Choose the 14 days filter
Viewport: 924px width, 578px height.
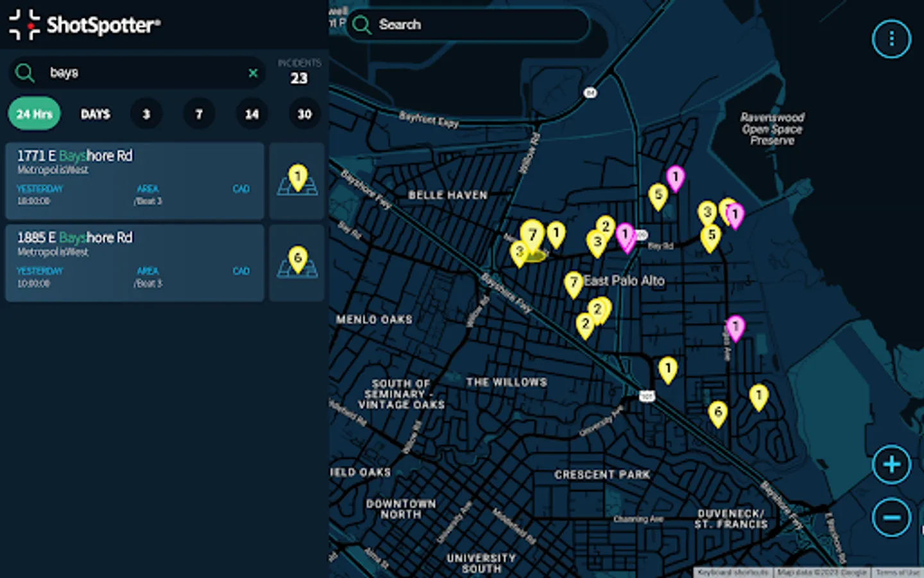(252, 114)
